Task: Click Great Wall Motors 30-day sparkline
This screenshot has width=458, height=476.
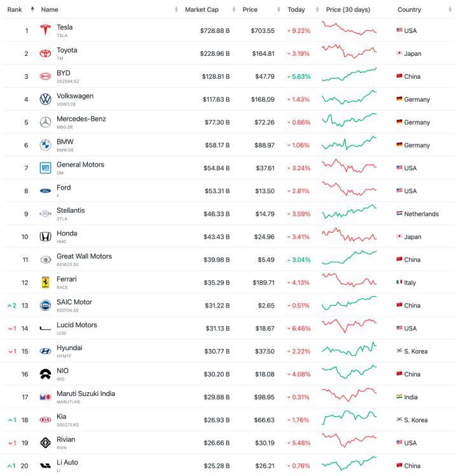Action: click(x=349, y=258)
